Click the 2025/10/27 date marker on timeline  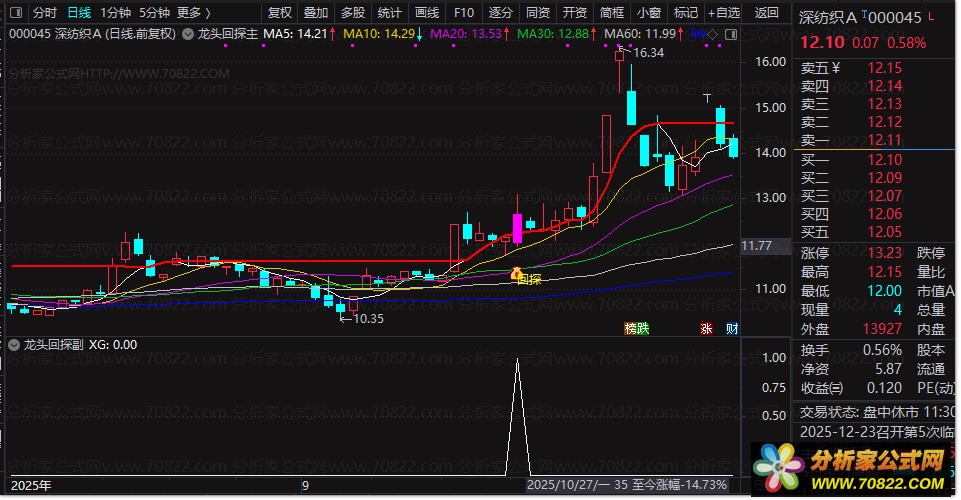563,485
